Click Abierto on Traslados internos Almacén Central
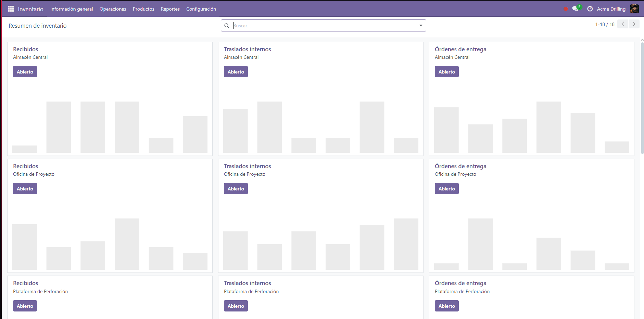 tap(236, 72)
